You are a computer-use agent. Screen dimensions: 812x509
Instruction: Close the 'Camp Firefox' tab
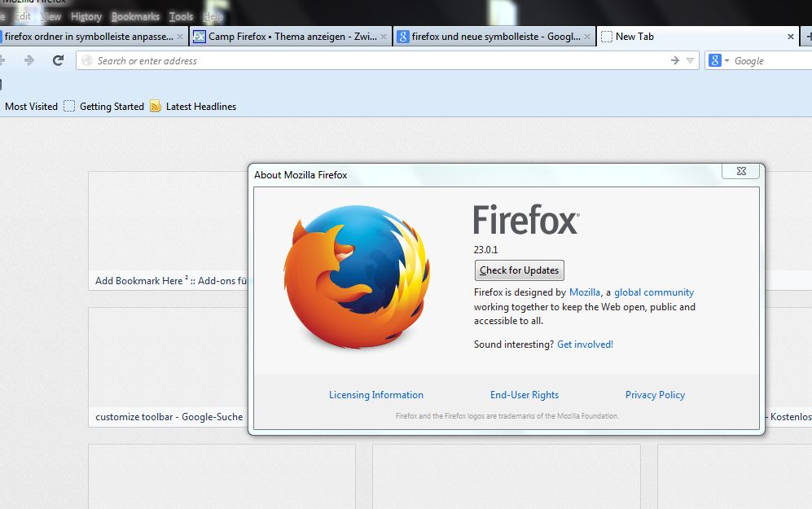384,37
